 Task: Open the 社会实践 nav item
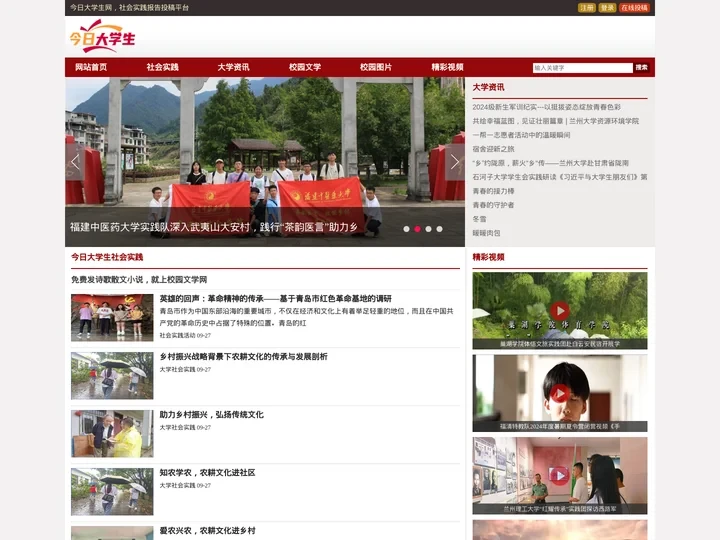(163, 67)
